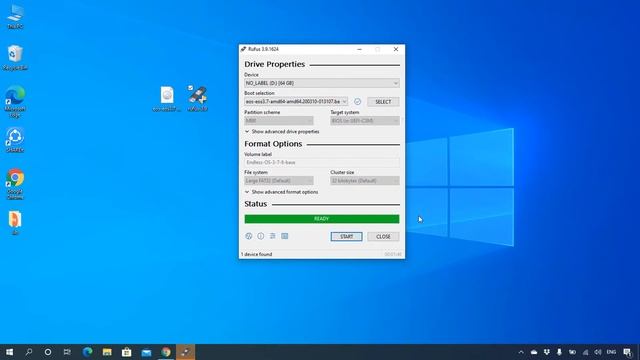Click the green READY progress bar
640x360 pixels.
pos(322,219)
